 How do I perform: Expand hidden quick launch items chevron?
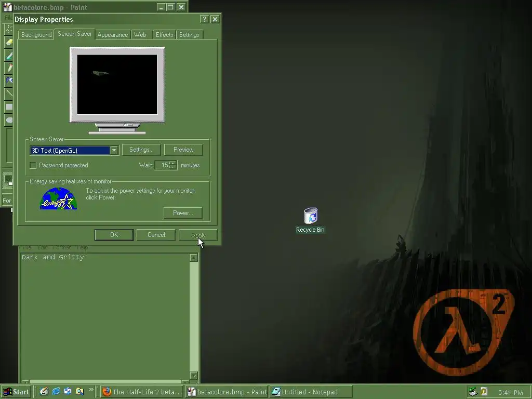pyautogui.click(x=91, y=390)
